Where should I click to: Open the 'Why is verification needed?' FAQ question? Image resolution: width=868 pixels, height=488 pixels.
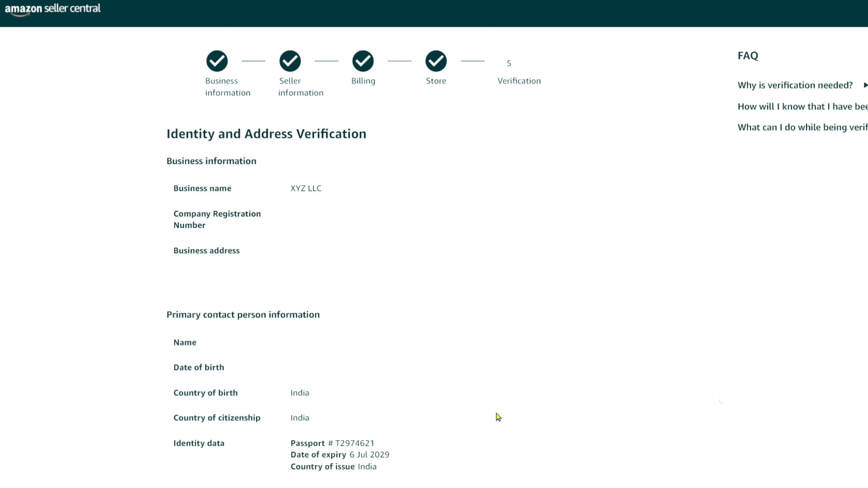tap(795, 85)
